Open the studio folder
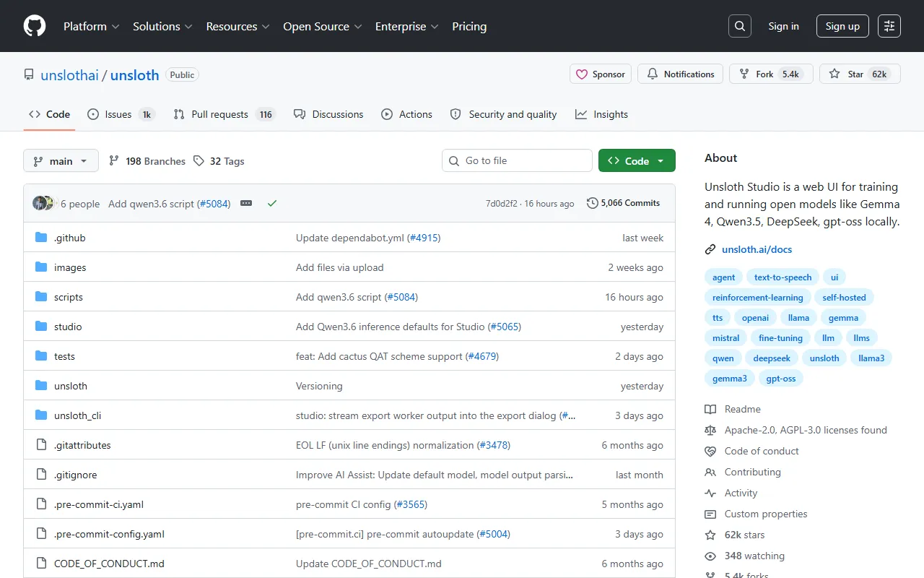This screenshot has height=578, width=924. tap(68, 327)
